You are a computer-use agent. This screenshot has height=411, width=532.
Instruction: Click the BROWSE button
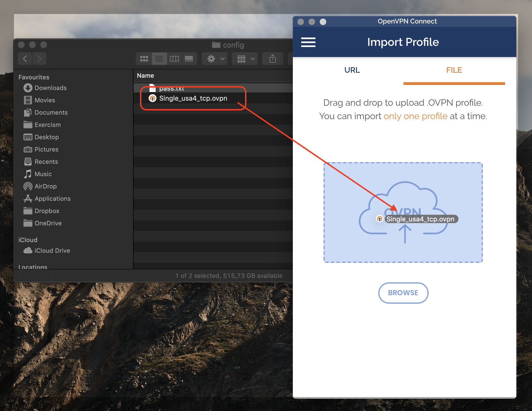(x=403, y=293)
